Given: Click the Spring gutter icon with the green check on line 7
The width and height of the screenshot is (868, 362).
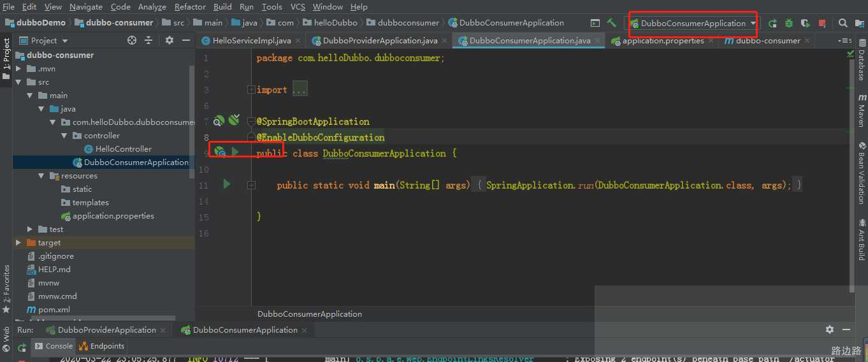Looking at the screenshot, I should [x=234, y=119].
